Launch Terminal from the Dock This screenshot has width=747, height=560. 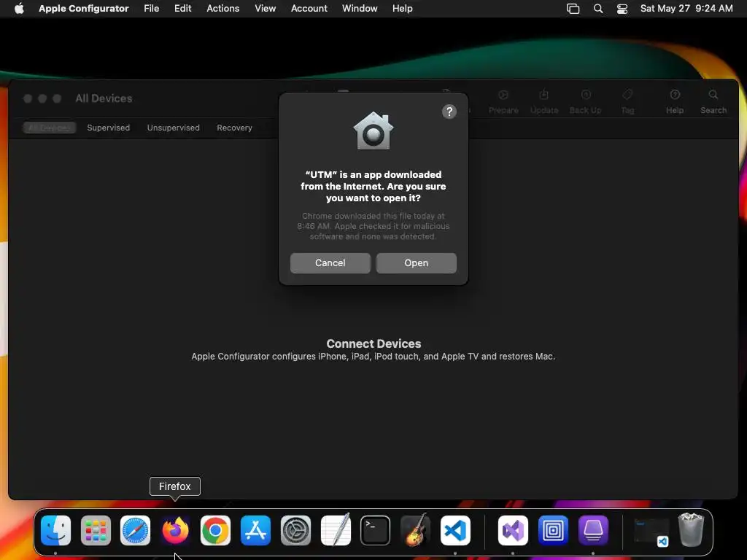pos(376,530)
